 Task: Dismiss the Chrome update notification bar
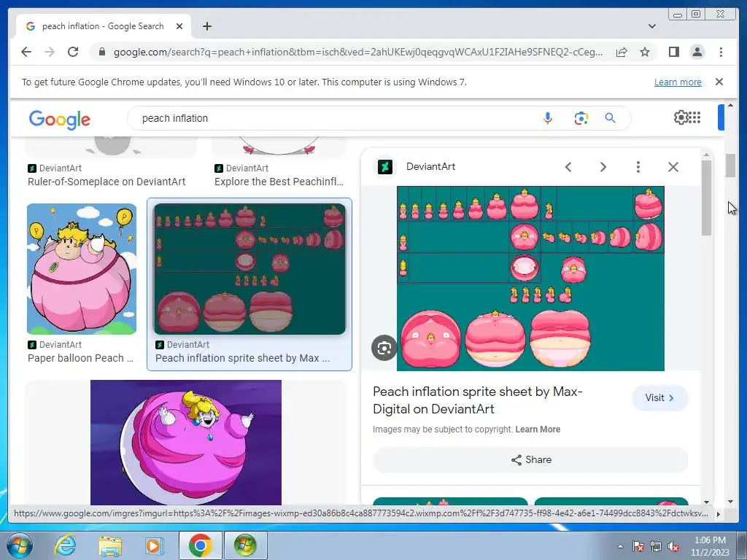(719, 82)
